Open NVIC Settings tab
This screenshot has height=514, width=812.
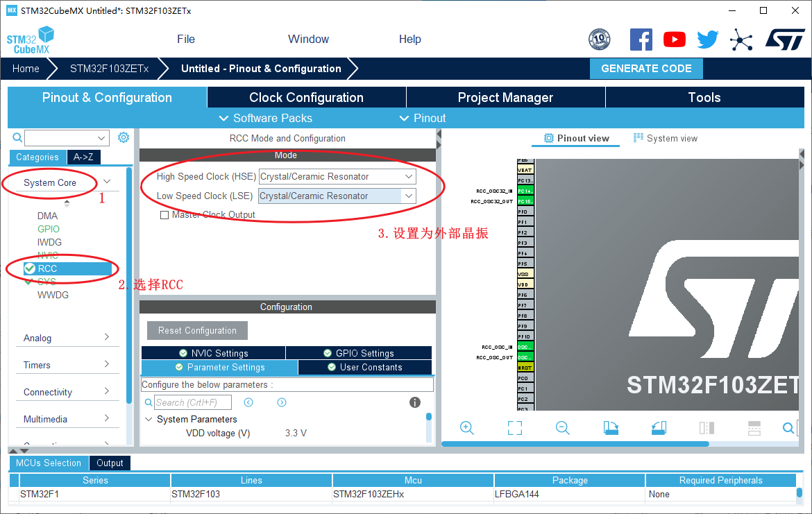(213, 353)
